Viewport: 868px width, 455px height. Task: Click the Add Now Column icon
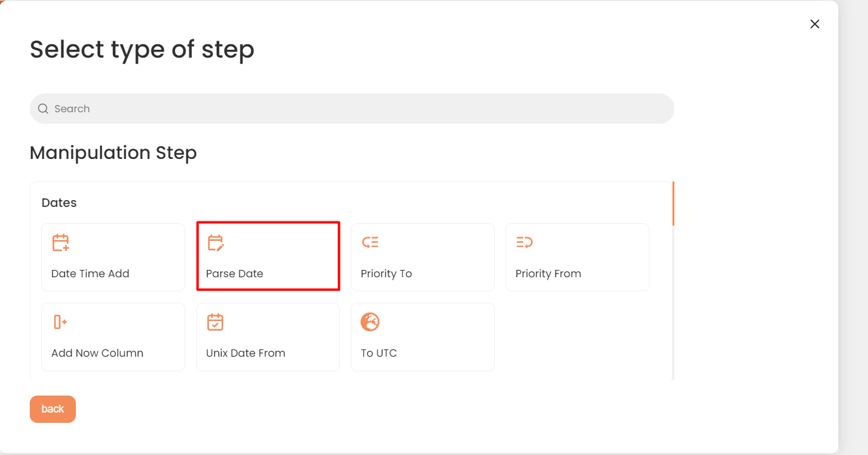[60, 322]
